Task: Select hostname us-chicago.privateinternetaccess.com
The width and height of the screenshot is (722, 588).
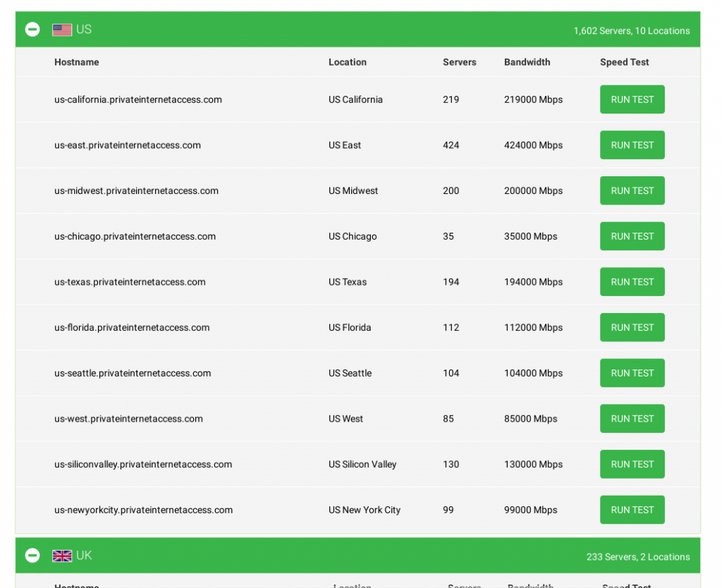Action: [135, 236]
